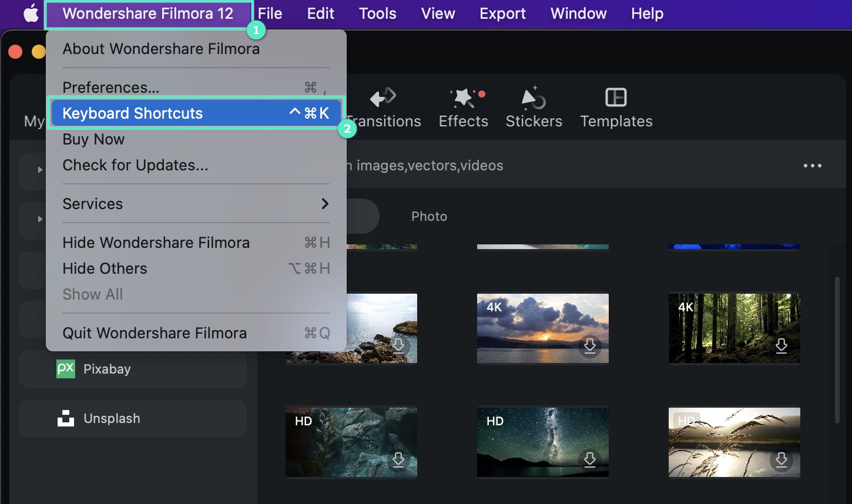
Task: Open the Edit menu
Action: tap(321, 14)
